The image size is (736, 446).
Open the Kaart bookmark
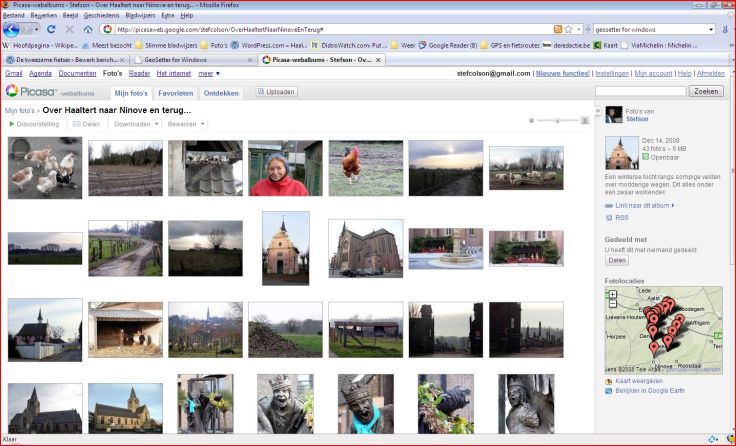tap(606, 46)
